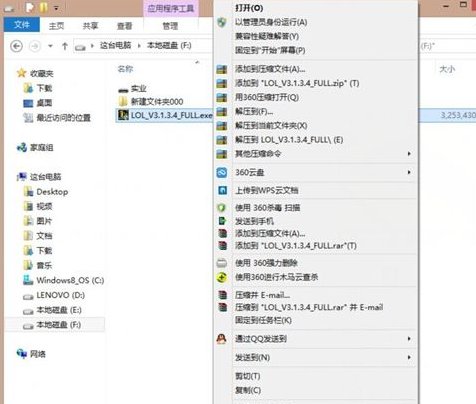Select the 应用程序工具 contextual tab
Viewport: 476px width, 404px height.
(171, 8)
